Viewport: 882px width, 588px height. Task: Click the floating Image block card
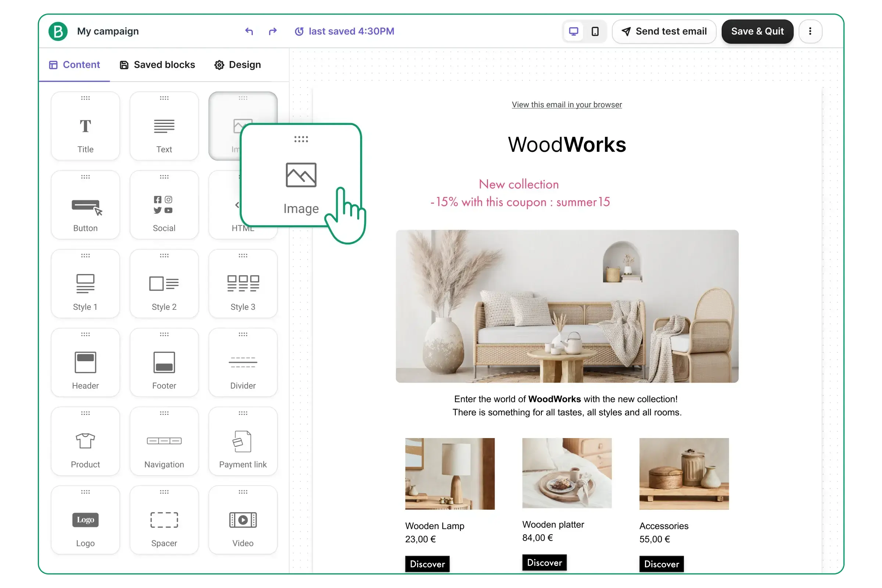click(301, 175)
